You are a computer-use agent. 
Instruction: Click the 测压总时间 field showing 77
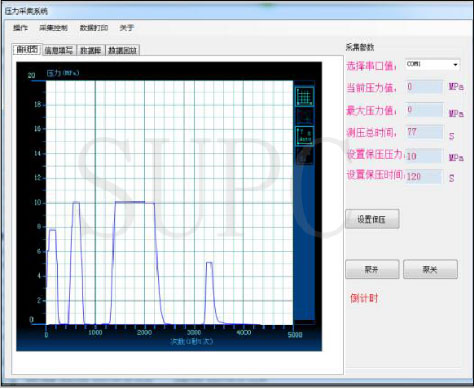[x=424, y=132]
